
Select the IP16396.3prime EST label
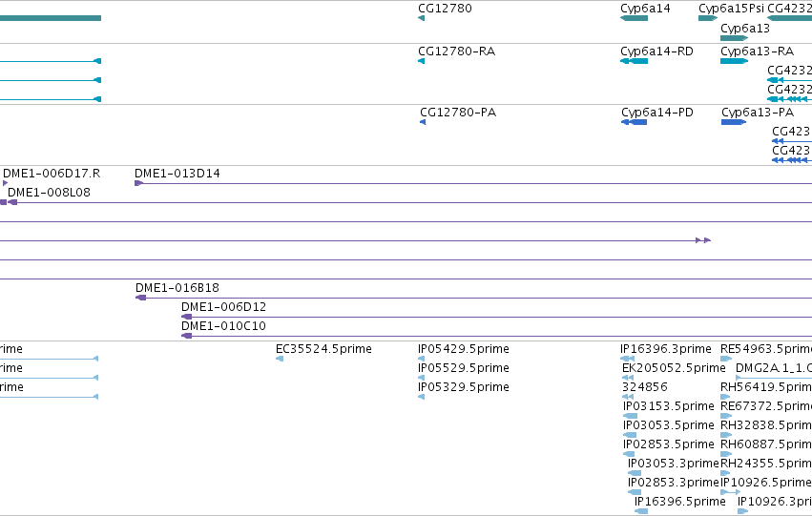(x=666, y=349)
